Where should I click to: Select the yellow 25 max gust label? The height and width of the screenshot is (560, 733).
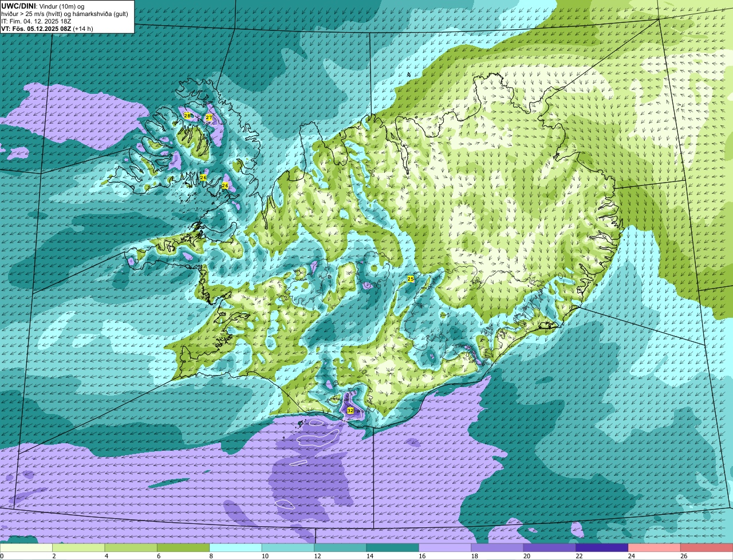point(411,279)
